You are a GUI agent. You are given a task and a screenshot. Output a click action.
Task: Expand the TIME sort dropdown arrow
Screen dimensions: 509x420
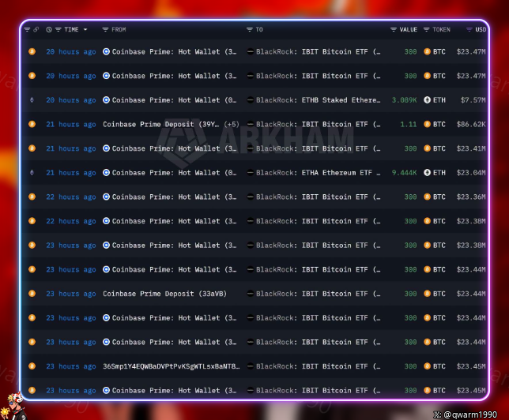pyautogui.click(x=85, y=30)
